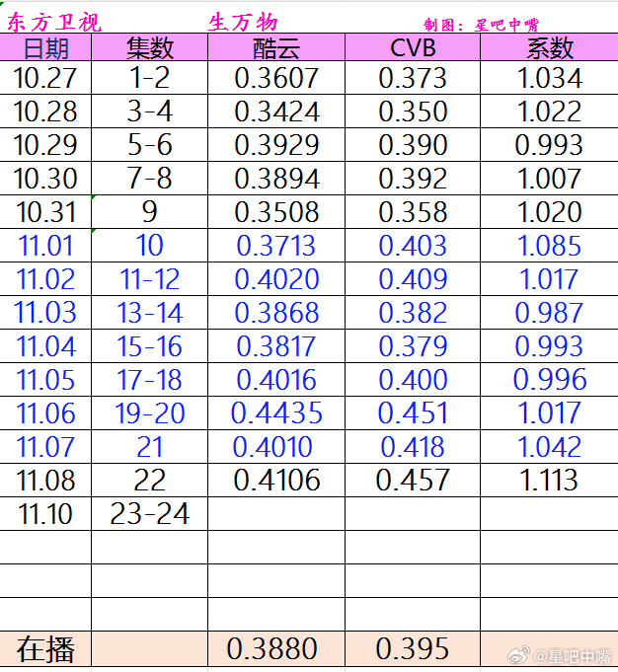Select CVB value 0.350
This screenshot has height=672, width=618.
coord(413,112)
